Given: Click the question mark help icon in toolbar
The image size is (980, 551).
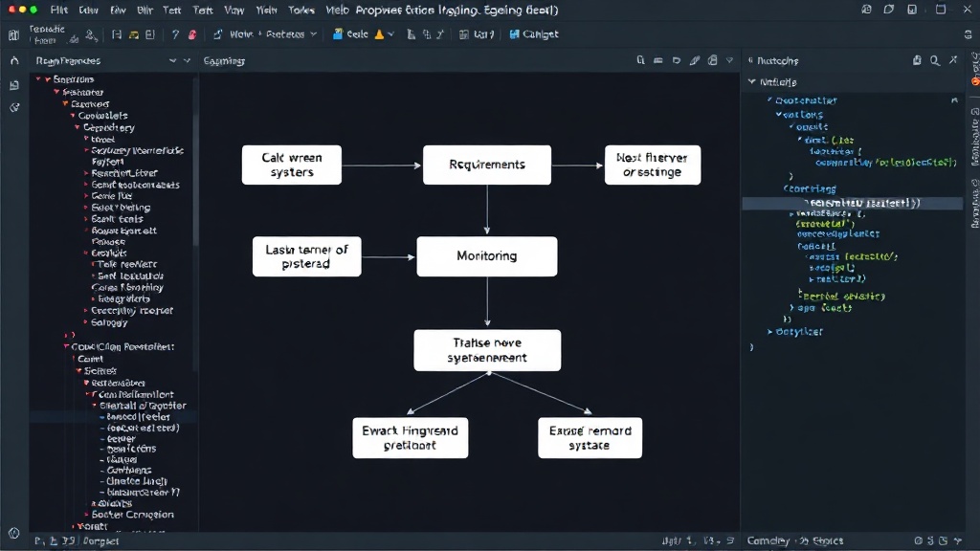Looking at the screenshot, I should [x=175, y=35].
